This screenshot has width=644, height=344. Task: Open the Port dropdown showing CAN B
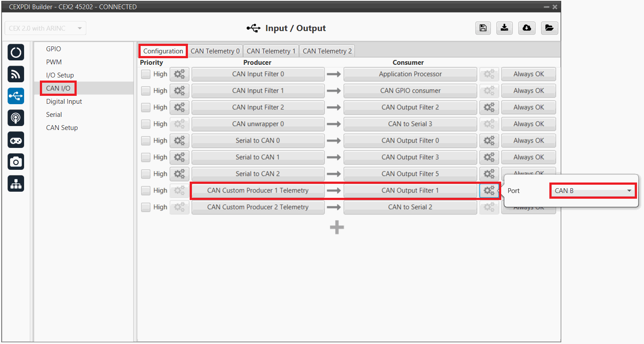(x=593, y=191)
